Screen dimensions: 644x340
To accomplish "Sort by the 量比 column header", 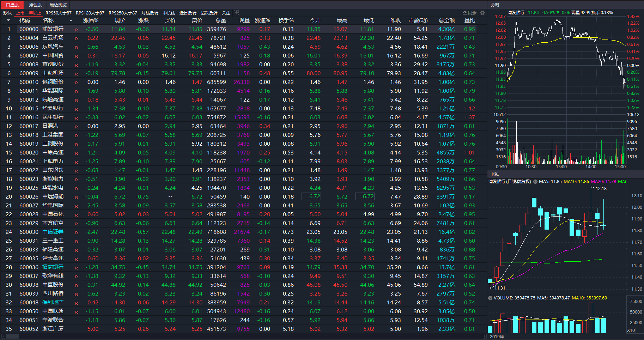I will (470, 20).
